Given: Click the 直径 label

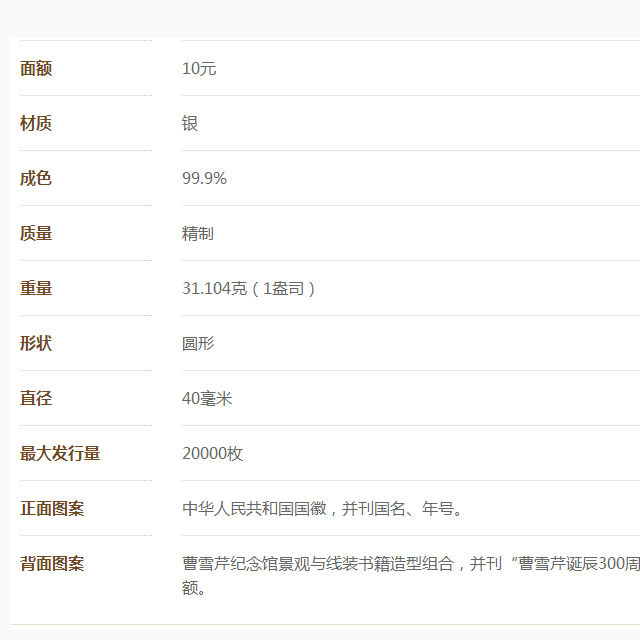Looking at the screenshot, I should coord(36,398).
